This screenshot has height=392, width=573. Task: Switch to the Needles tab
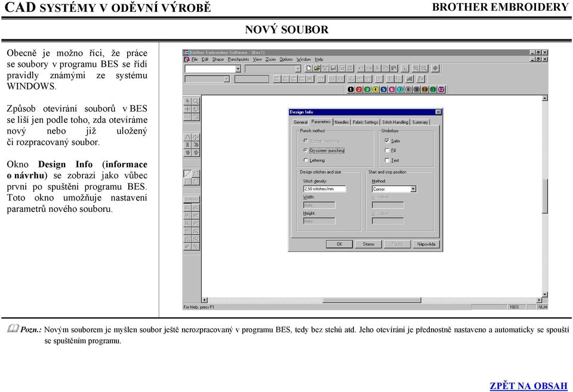tap(341, 122)
